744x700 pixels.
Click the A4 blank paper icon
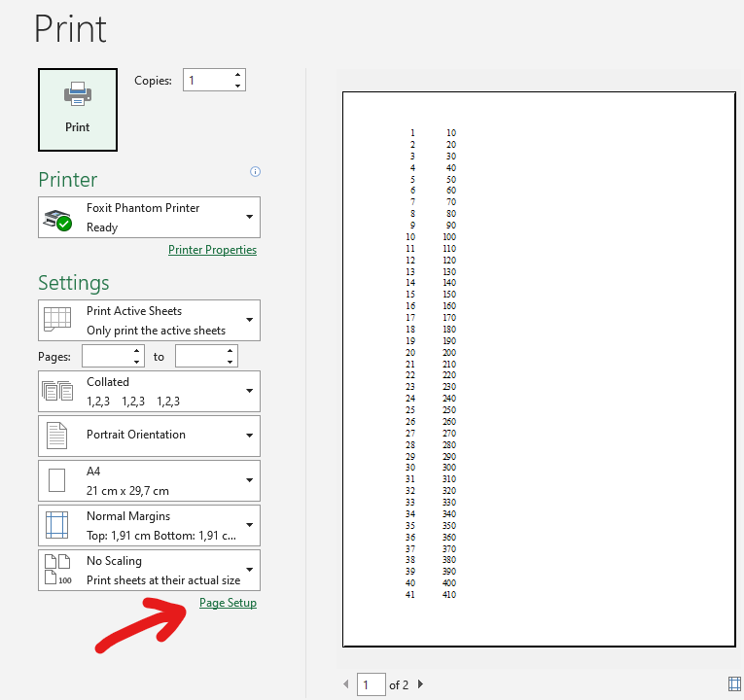click(57, 480)
